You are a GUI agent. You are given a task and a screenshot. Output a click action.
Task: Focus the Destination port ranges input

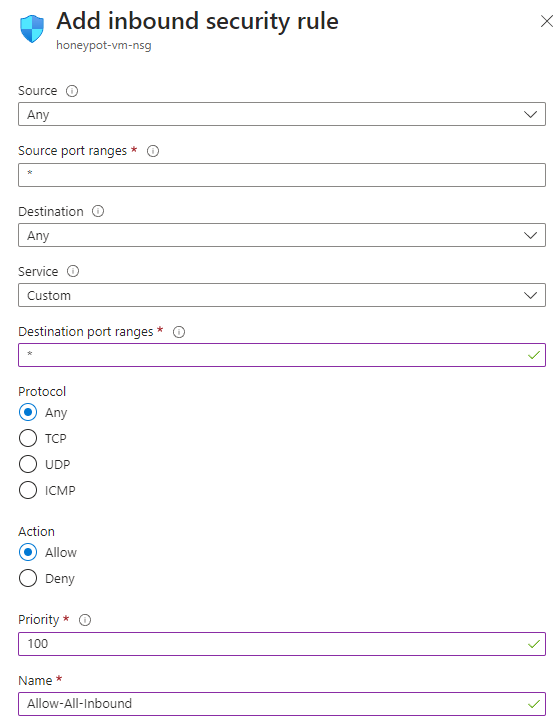tap(282, 355)
